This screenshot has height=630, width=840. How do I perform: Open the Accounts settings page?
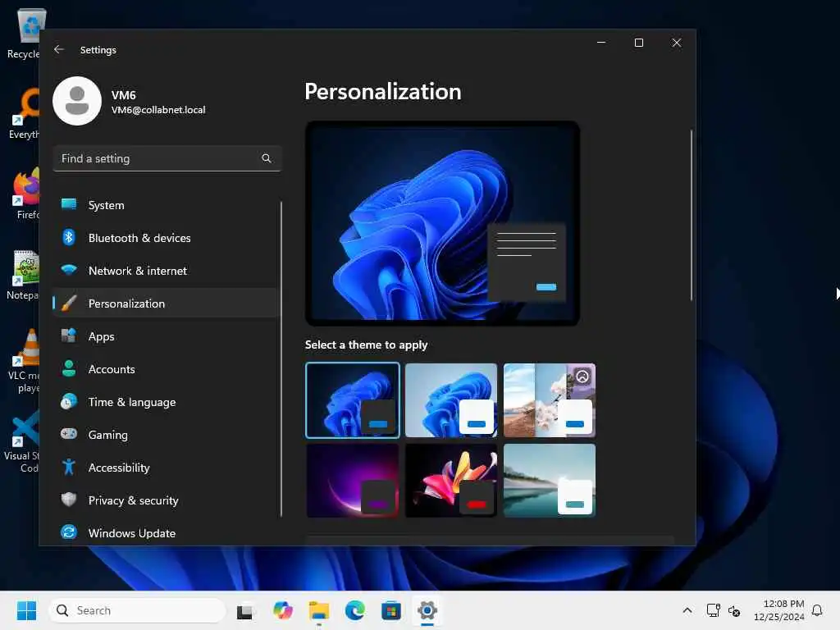click(x=166, y=369)
